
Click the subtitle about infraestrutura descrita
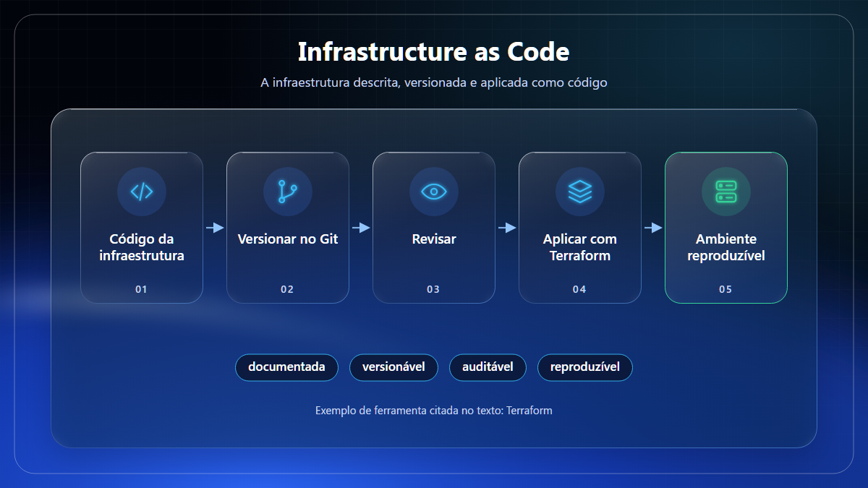(x=434, y=82)
